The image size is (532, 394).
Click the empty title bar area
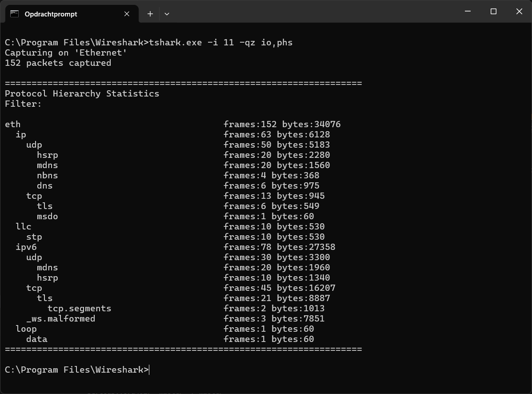coord(311,12)
